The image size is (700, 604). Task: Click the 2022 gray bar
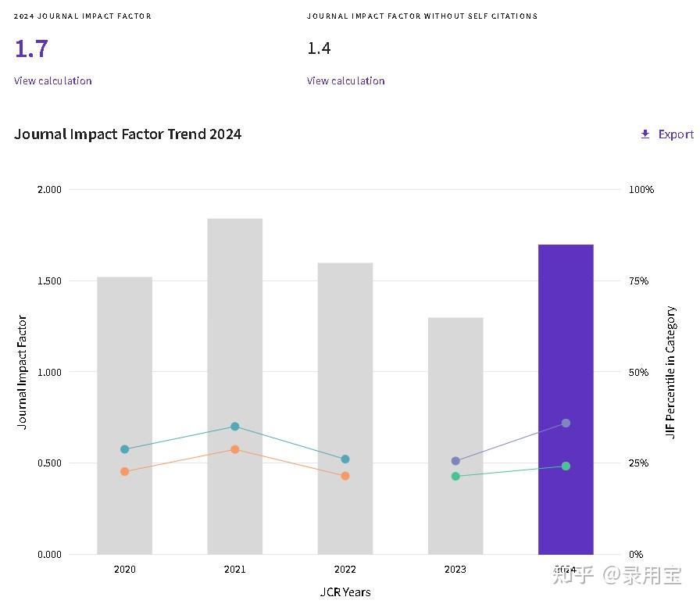coord(345,409)
